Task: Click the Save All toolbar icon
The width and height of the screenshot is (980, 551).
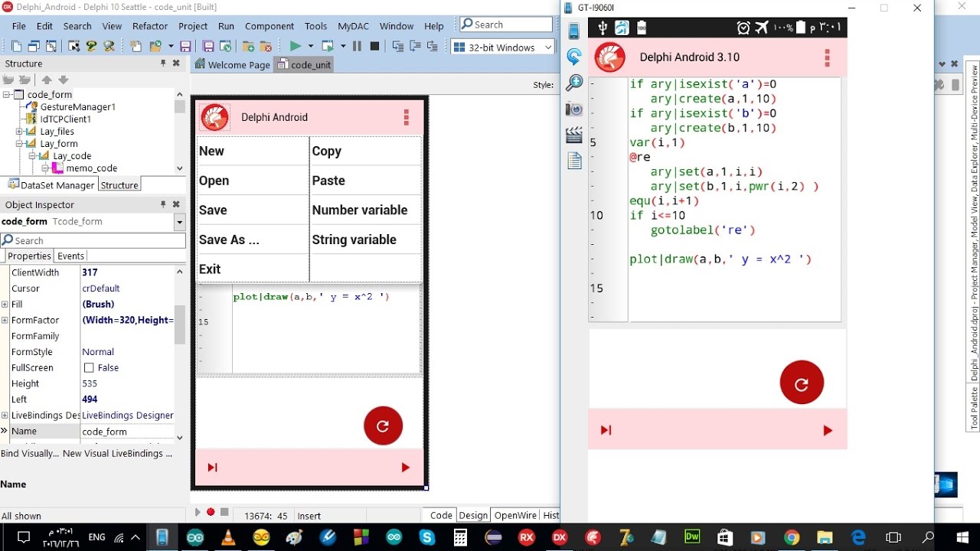Action: [207, 47]
